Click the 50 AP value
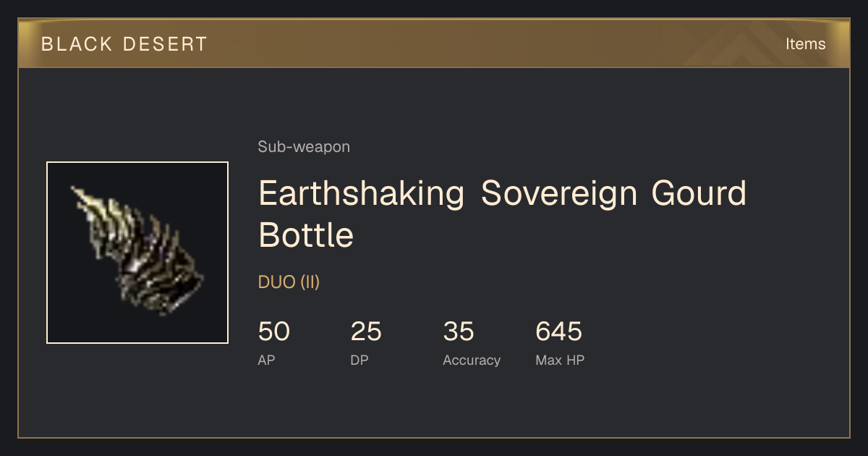The image size is (868, 456). (x=274, y=332)
